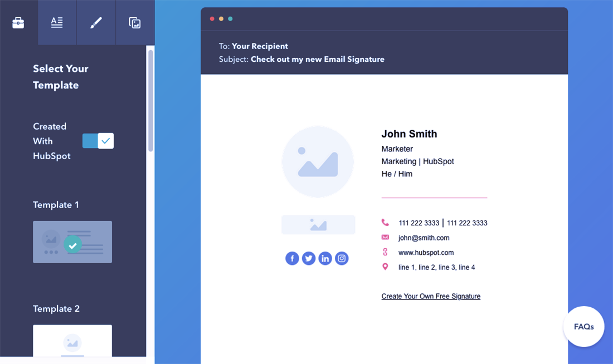Open the images tab icon

pyautogui.click(x=135, y=23)
